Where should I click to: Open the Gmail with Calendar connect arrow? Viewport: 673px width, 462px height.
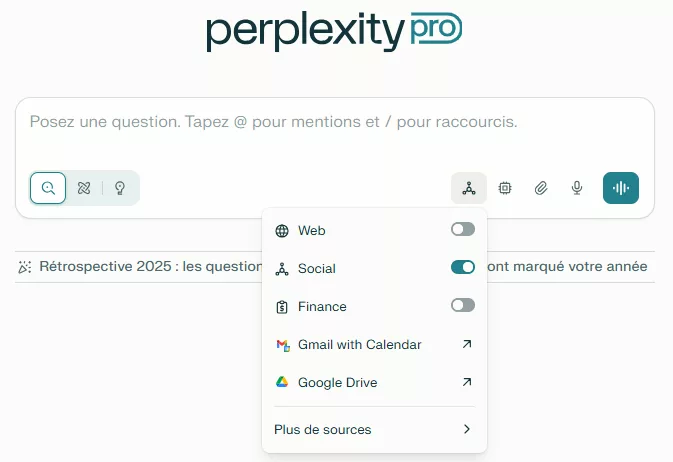click(x=466, y=344)
